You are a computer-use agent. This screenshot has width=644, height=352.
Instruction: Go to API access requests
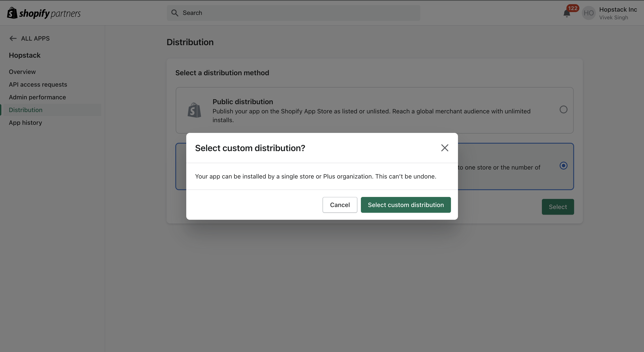[38, 85]
